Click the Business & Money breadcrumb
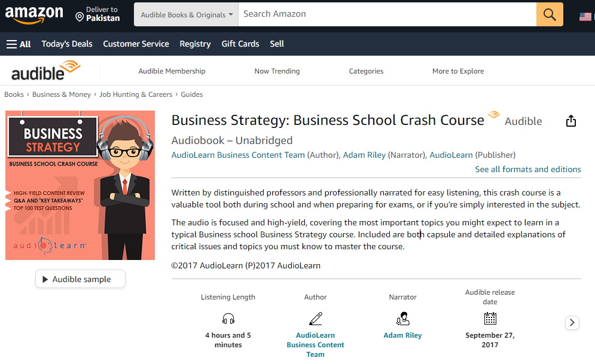Screen dimensions: 595x364 tap(62, 94)
